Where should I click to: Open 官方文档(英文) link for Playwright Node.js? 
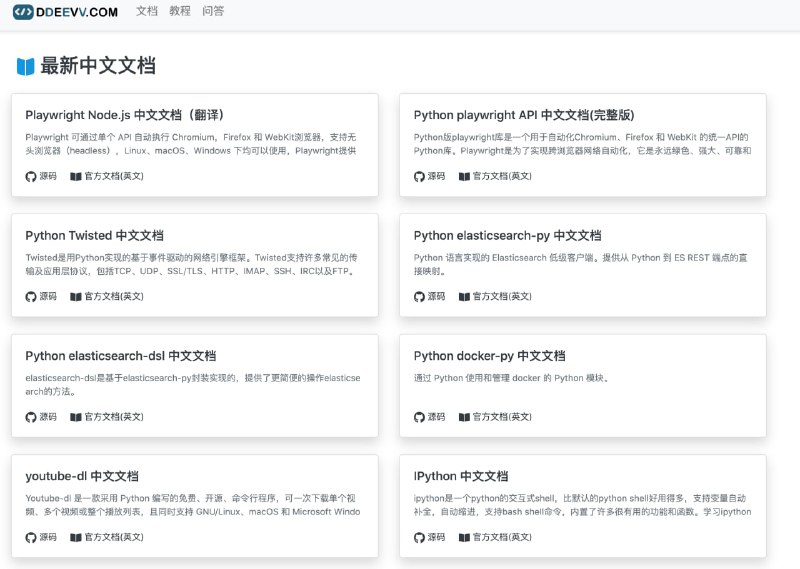(x=114, y=176)
